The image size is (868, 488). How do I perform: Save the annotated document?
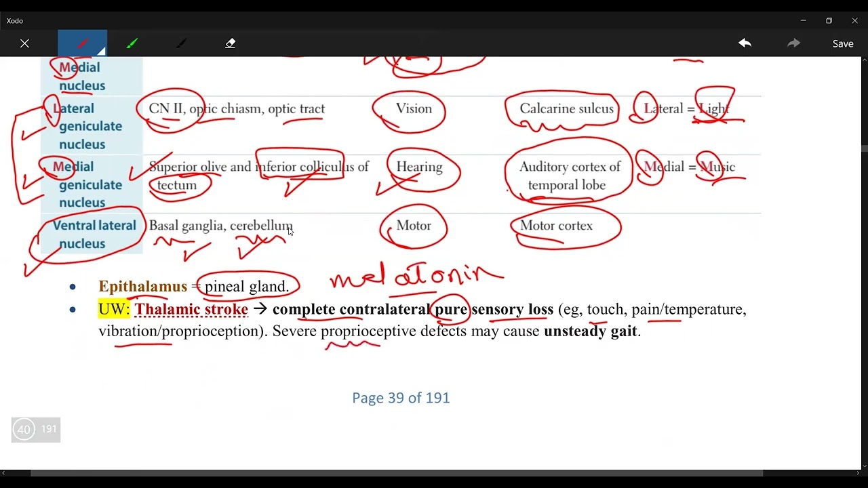[x=843, y=43]
